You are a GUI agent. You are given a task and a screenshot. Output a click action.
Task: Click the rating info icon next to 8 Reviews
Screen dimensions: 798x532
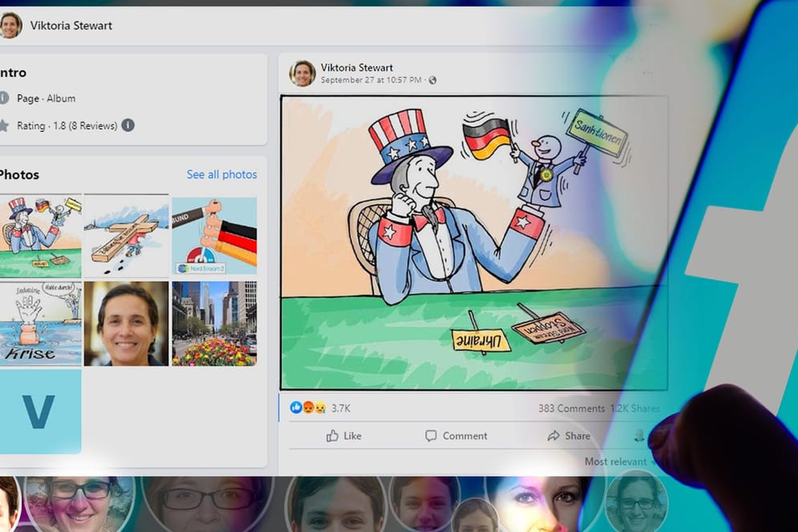click(128, 125)
